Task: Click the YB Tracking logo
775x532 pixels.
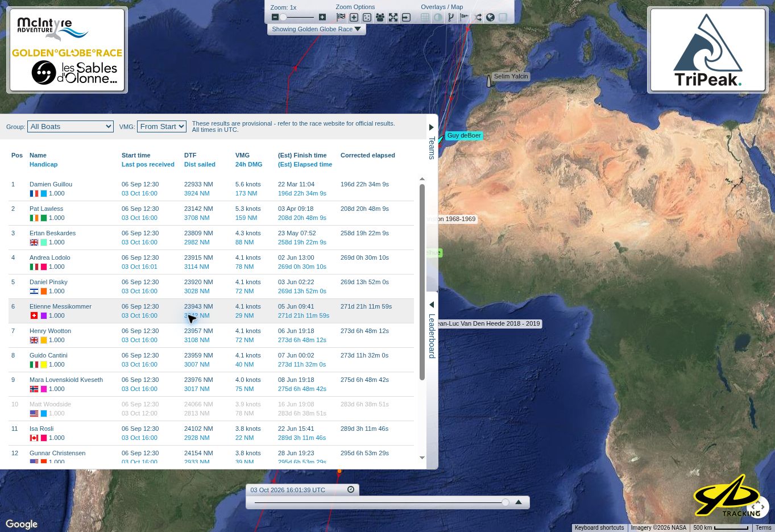Action: point(727,496)
